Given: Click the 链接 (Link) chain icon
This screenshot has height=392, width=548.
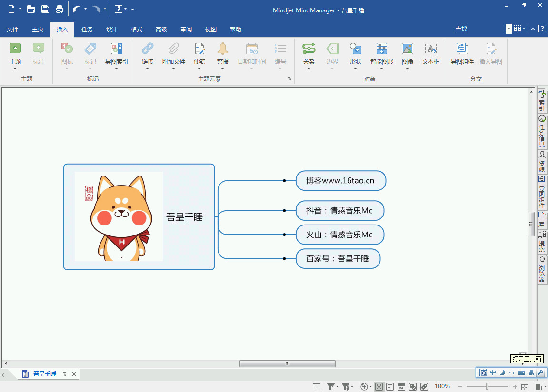Looking at the screenshot, I should tap(148, 49).
